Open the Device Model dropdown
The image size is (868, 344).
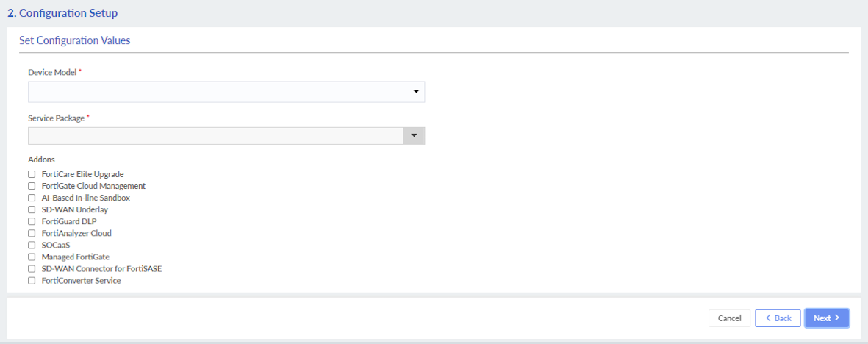coord(226,92)
